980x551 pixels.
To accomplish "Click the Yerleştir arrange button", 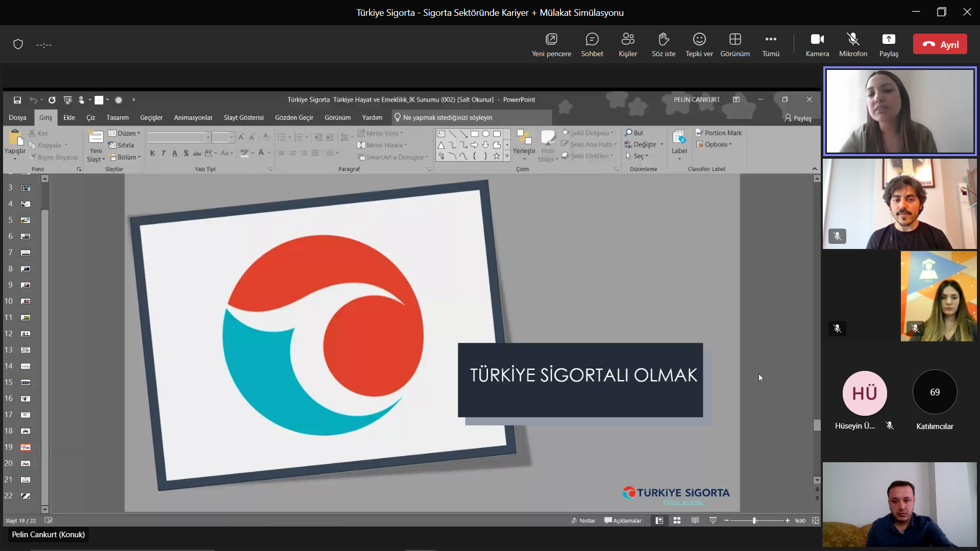I will coord(524,144).
